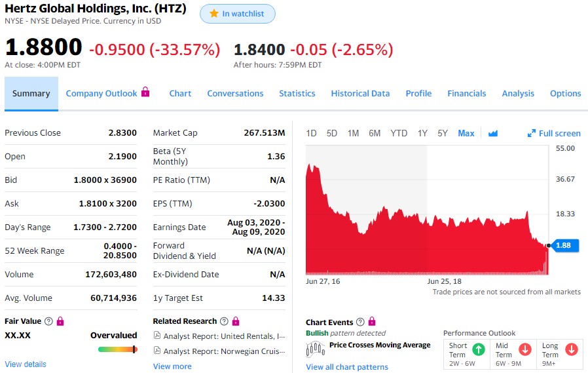588x373 pixels.
Task: Click the Bid value 1.8000 x 36900
Action: pos(105,180)
